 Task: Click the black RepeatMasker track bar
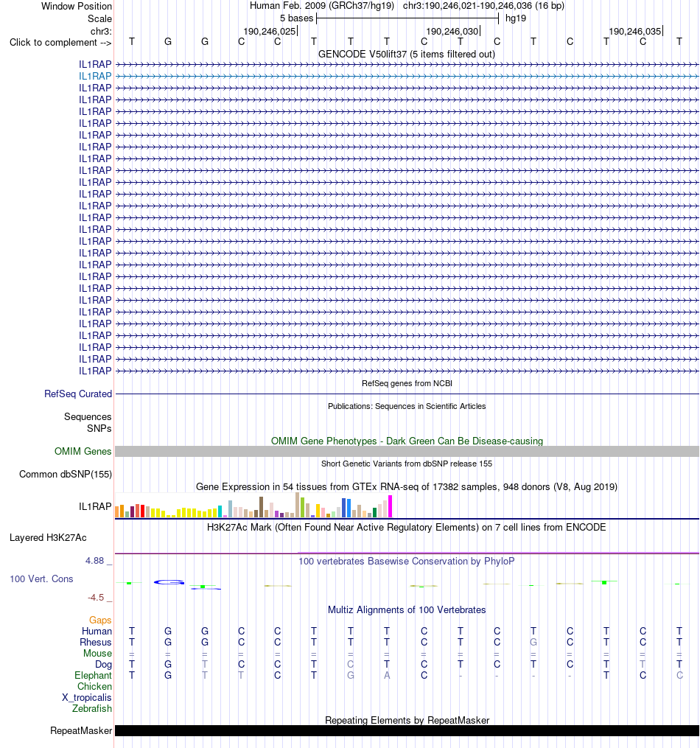coord(407,731)
